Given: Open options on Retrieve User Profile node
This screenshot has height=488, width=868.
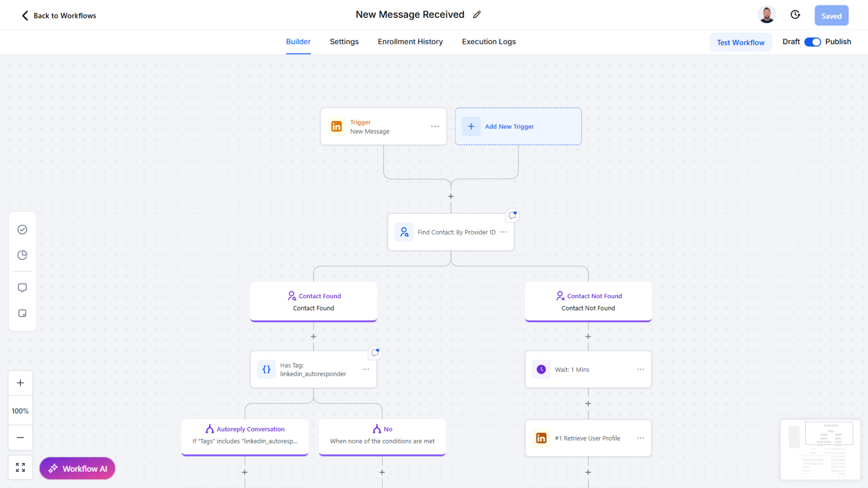Looking at the screenshot, I should tap(640, 438).
